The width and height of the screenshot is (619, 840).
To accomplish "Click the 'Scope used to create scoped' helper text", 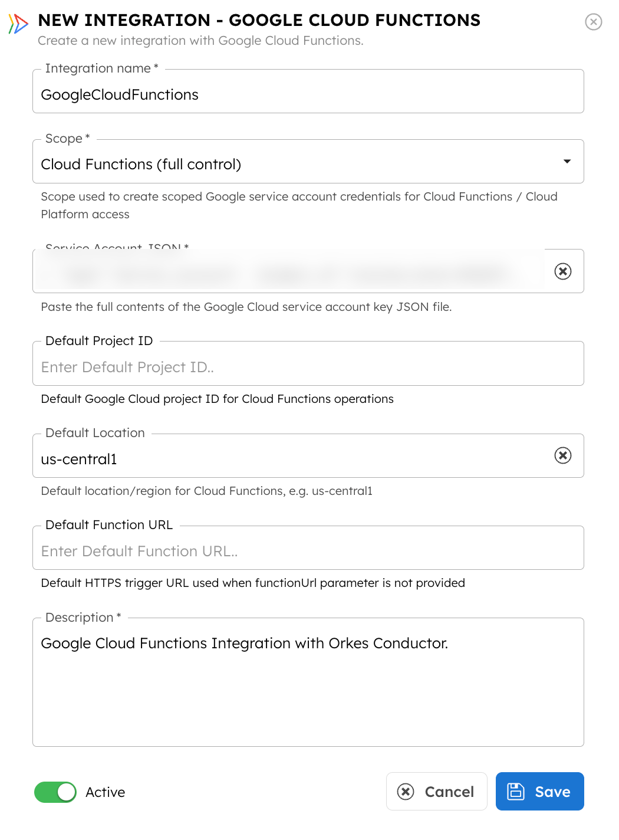I will [x=299, y=205].
